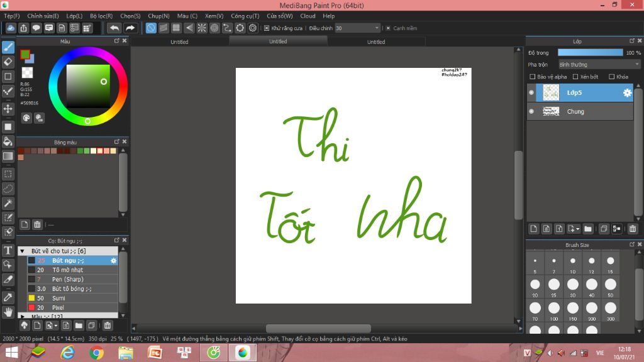
Task: Enable circle snap guide
Action: tap(214, 28)
